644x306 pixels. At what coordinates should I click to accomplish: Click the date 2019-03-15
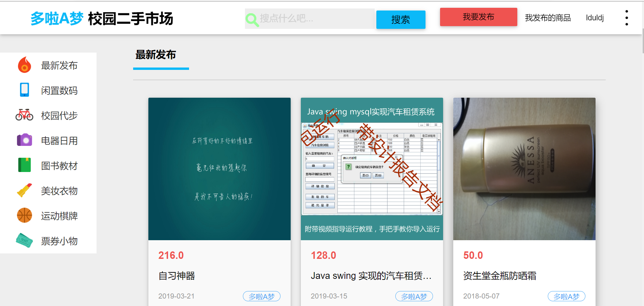coord(329,296)
